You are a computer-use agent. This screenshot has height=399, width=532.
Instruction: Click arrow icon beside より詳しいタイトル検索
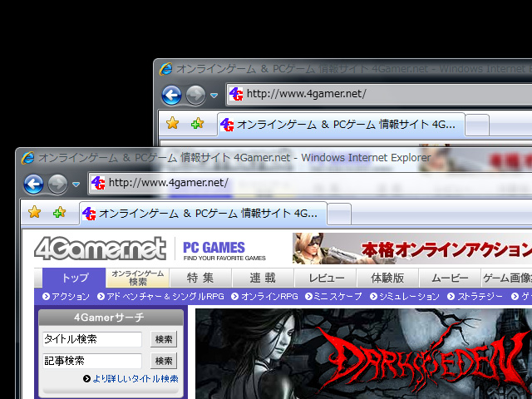pyautogui.click(x=86, y=379)
